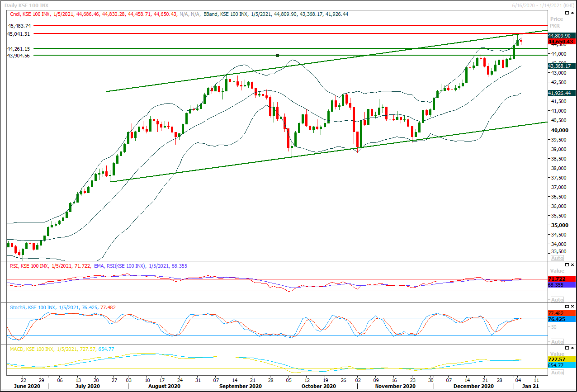Maximize the RSI indicator pane

point(567,264)
